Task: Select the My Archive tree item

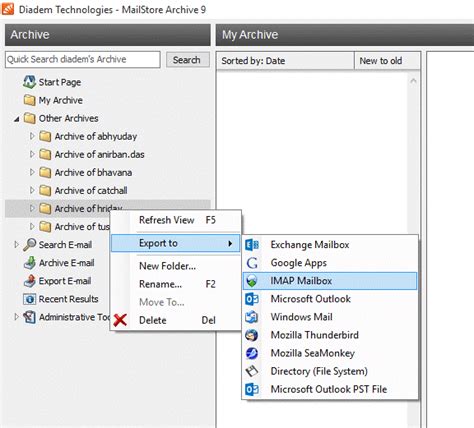Action: pyautogui.click(x=61, y=100)
